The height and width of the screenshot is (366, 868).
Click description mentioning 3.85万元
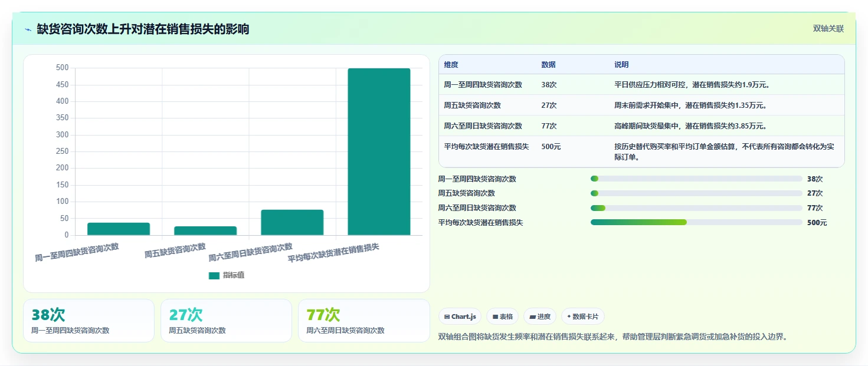pyautogui.click(x=690, y=126)
